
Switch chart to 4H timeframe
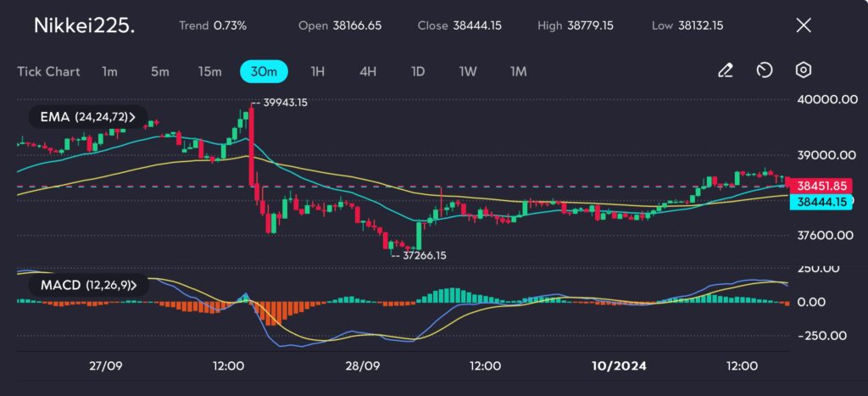(367, 71)
